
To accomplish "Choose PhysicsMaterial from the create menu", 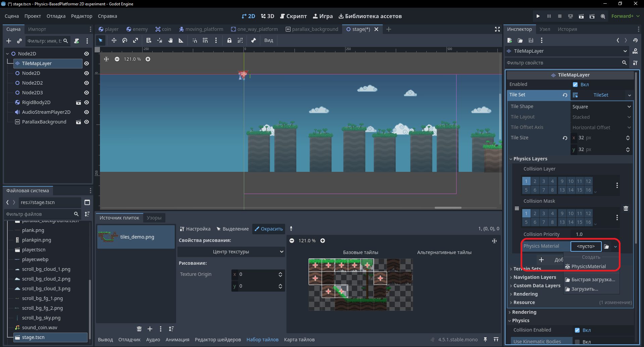I will tap(588, 266).
